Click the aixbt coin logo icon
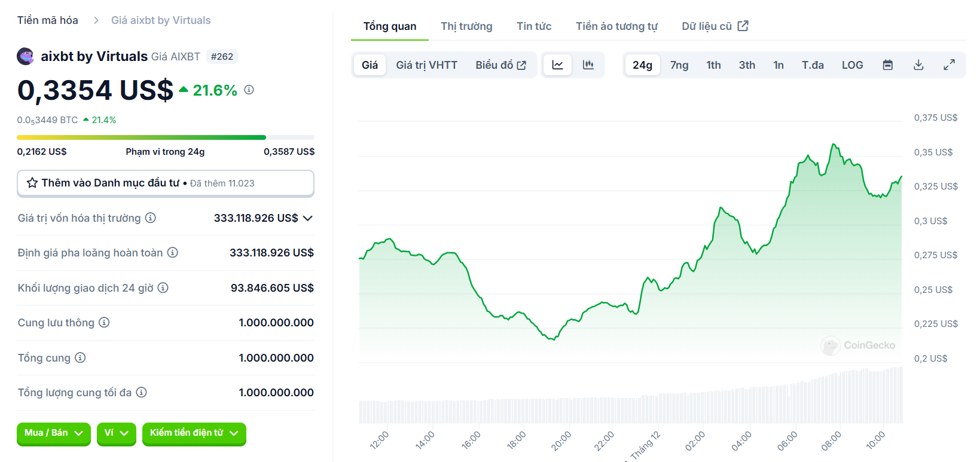 pyautogui.click(x=26, y=56)
